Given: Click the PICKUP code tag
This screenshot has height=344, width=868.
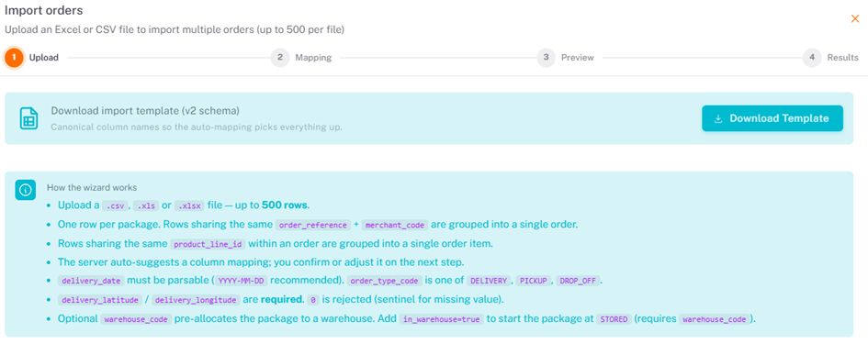Looking at the screenshot, I should (534, 281).
